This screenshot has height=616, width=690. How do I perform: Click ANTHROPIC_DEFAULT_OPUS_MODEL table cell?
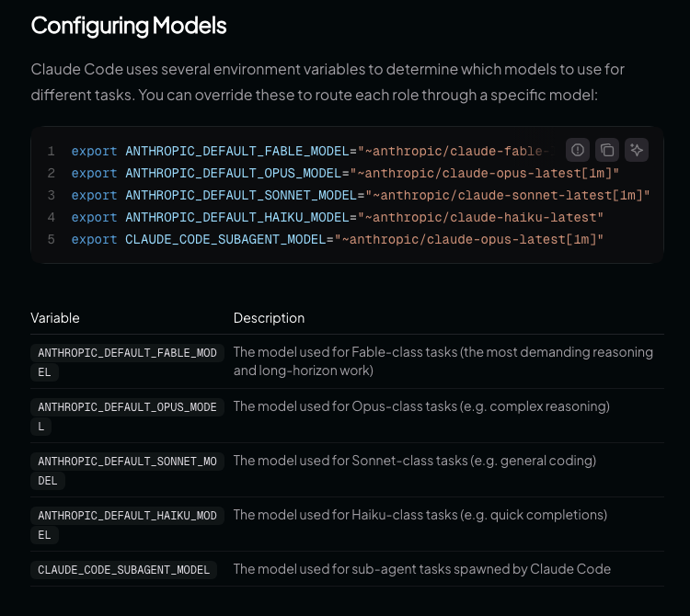click(127, 416)
